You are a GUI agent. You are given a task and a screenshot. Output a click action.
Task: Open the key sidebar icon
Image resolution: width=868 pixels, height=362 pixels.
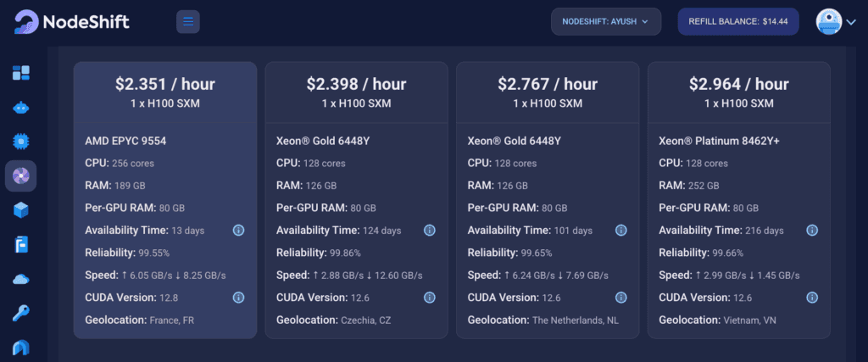click(x=21, y=314)
